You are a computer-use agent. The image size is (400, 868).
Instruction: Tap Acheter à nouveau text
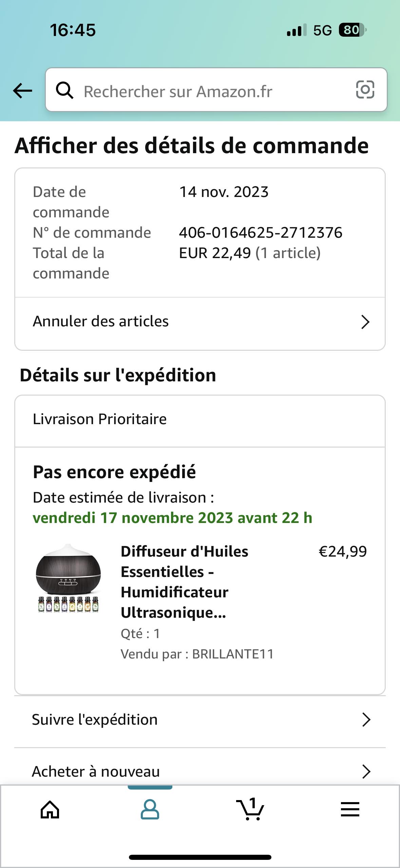96,772
